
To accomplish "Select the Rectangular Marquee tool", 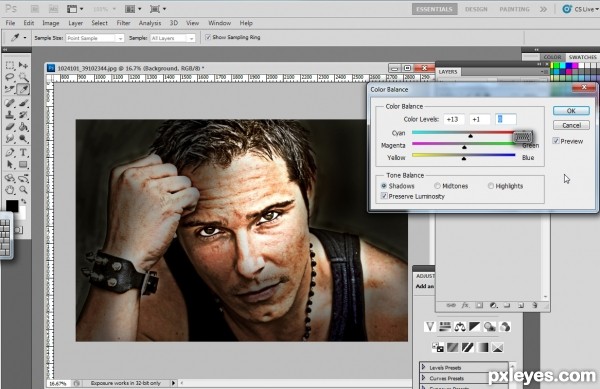I will pyautogui.click(x=10, y=65).
